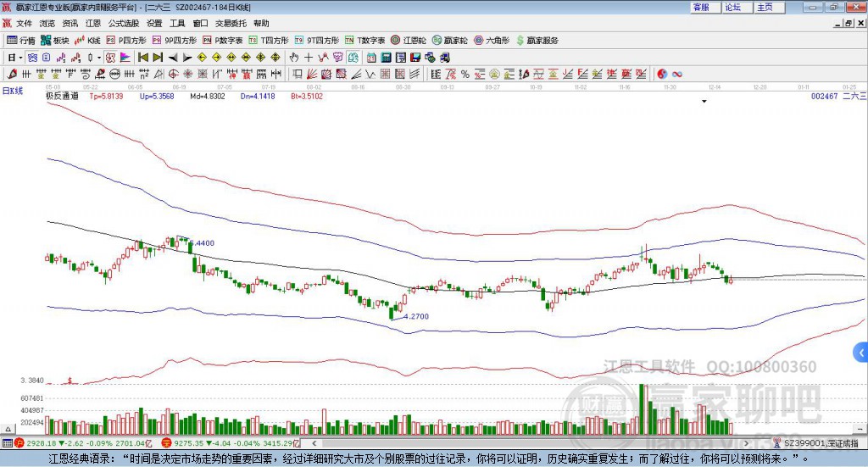The image size is (868, 467).
Task: Open the 9T四方形 tool
Action: click(x=317, y=41)
